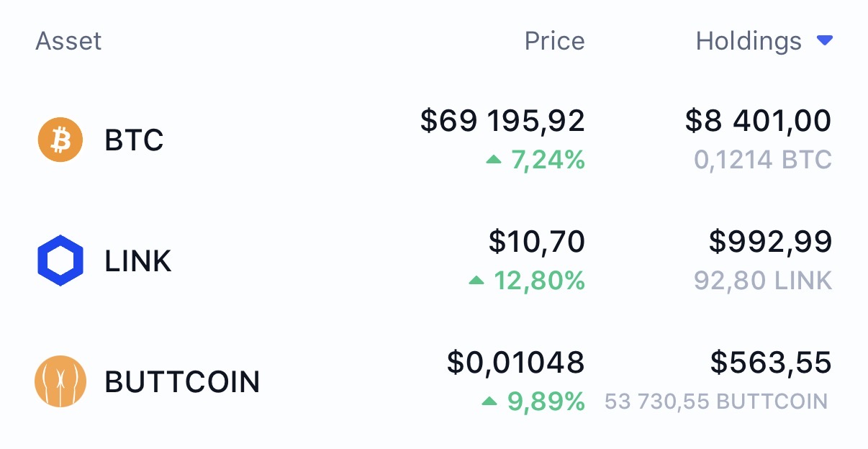Sort the list by Holdings column
Image resolution: width=868 pixels, height=449 pixels.
pyautogui.click(x=749, y=41)
